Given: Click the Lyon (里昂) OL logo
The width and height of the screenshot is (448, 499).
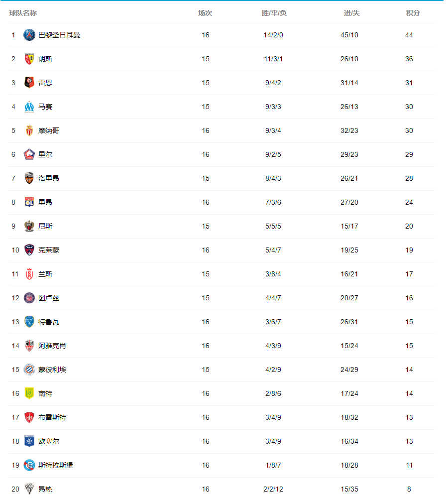Looking at the screenshot, I should click(29, 202).
